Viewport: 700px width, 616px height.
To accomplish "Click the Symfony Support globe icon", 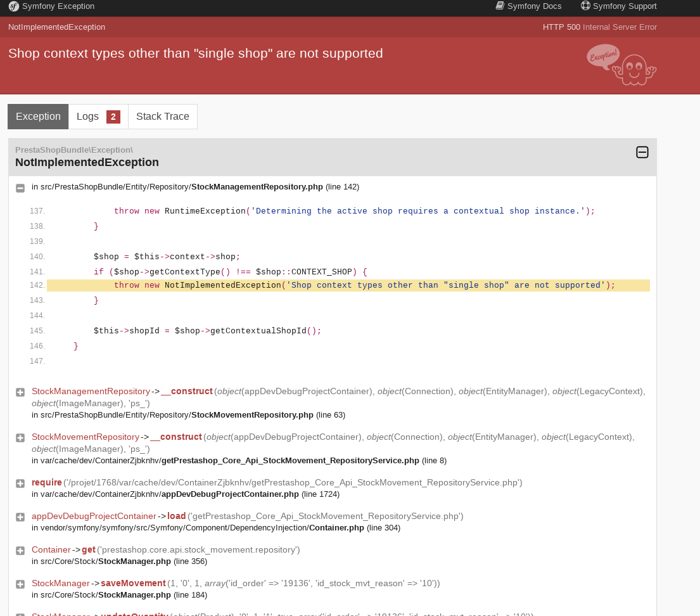I will (x=584, y=6).
